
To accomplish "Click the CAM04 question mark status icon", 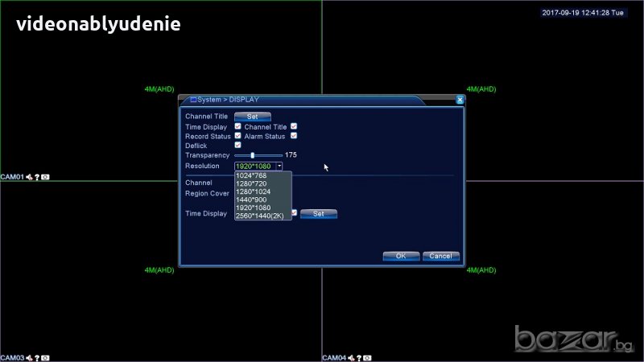I will click(x=359, y=357).
